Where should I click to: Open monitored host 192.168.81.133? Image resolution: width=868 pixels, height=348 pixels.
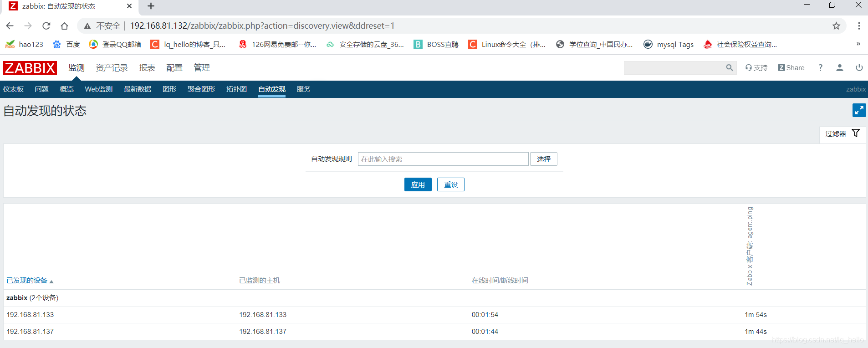(x=263, y=315)
